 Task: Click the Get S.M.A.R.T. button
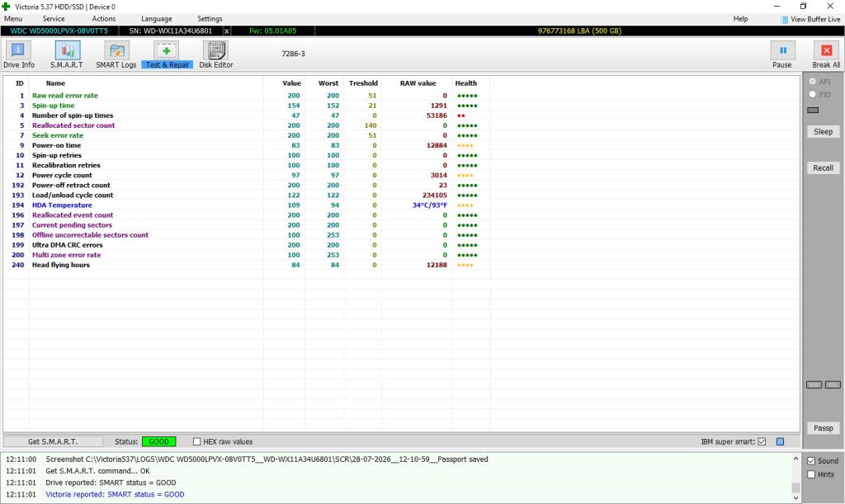[53, 441]
